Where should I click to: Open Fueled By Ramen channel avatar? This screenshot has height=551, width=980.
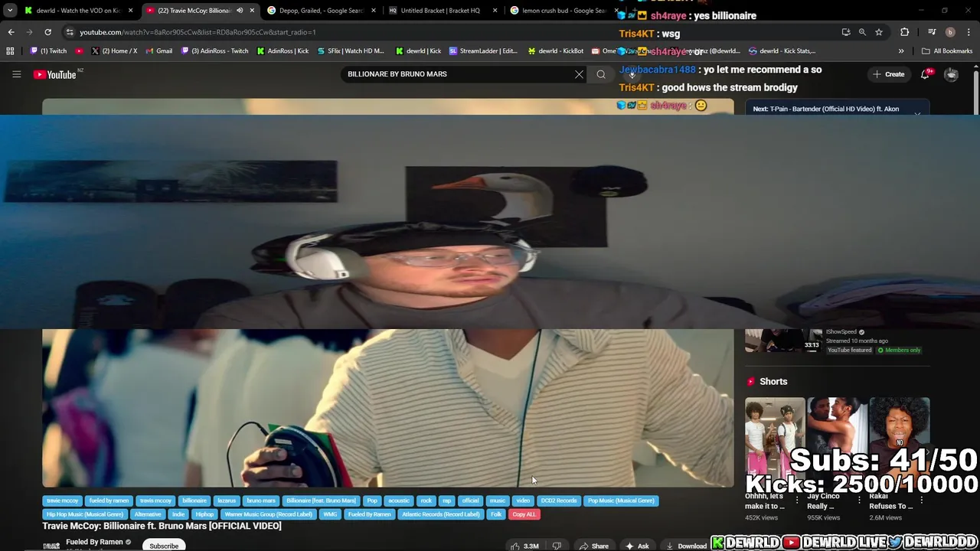click(x=51, y=545)
